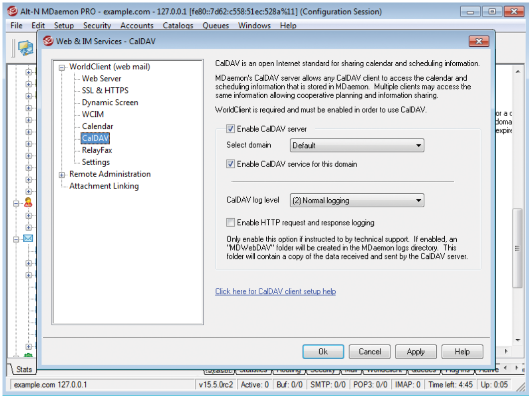Image resolution: width=532 pixels, height=398 pixels.
Task: Click the status bar resize grip
Action: [520, 387]
